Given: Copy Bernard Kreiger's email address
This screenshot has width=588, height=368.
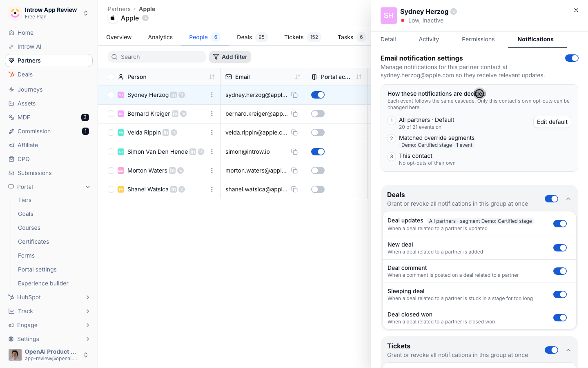Looking at the screenshot, I should tap(294, 114).
